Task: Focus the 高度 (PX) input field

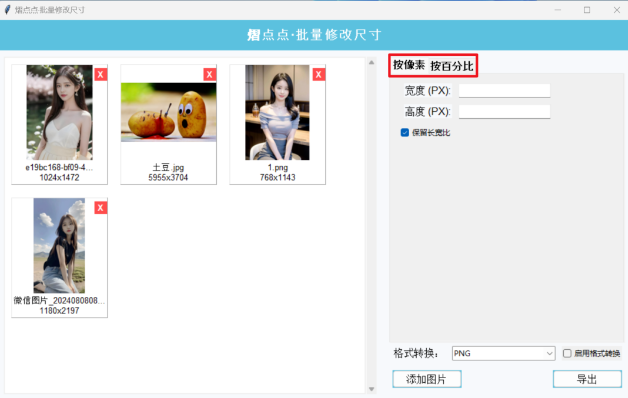Action: coord(504,111)
